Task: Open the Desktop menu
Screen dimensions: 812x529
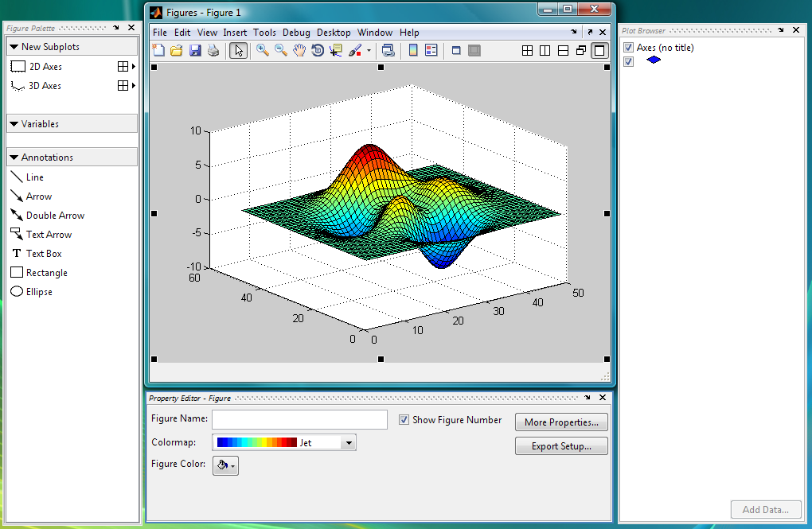Action: click(x=334, y=33)
